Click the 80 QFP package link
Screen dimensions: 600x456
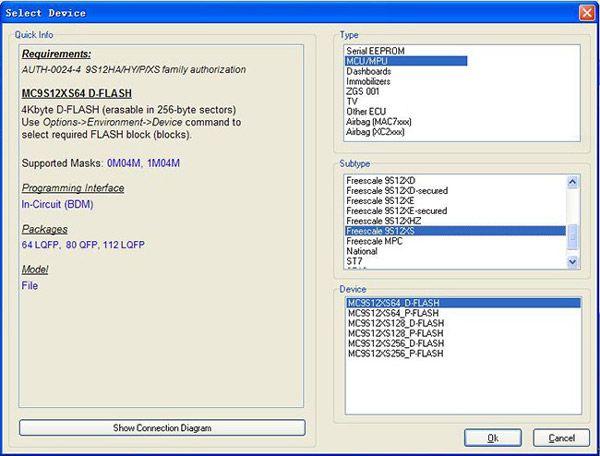point(86,243)
